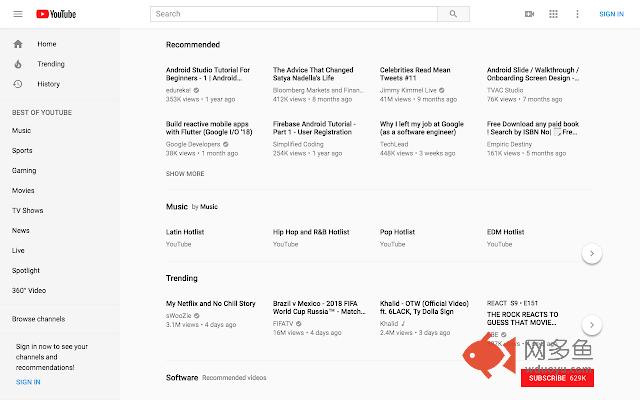Click the TVAC Studio channel name
This screenshot has height=400, width=640.
coord(505,91)
